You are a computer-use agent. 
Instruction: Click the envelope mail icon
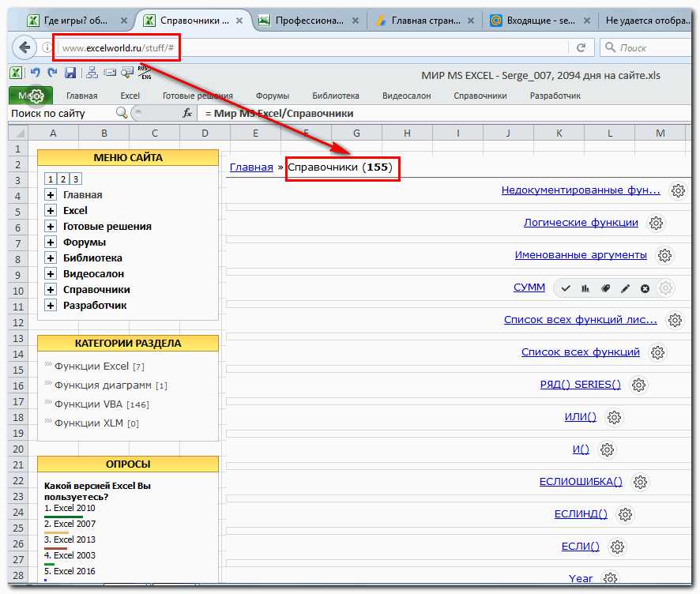(x=110, y=73)
